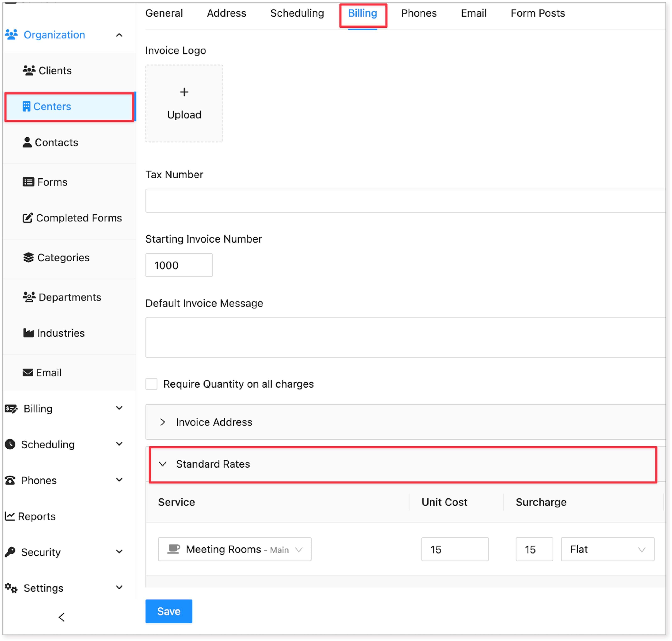This screenshot has height=641, width=672.
Task: Collapse the sidebar with the left arrow
Action: point(62,617)
